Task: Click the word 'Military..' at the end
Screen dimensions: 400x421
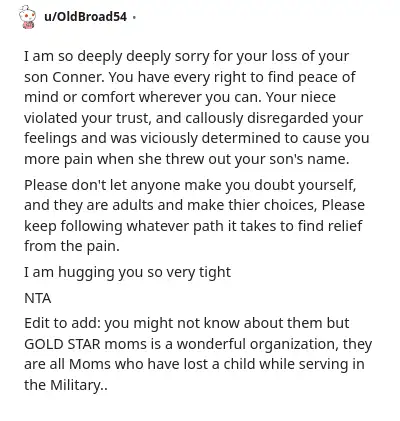Action: tap(79, 385)
